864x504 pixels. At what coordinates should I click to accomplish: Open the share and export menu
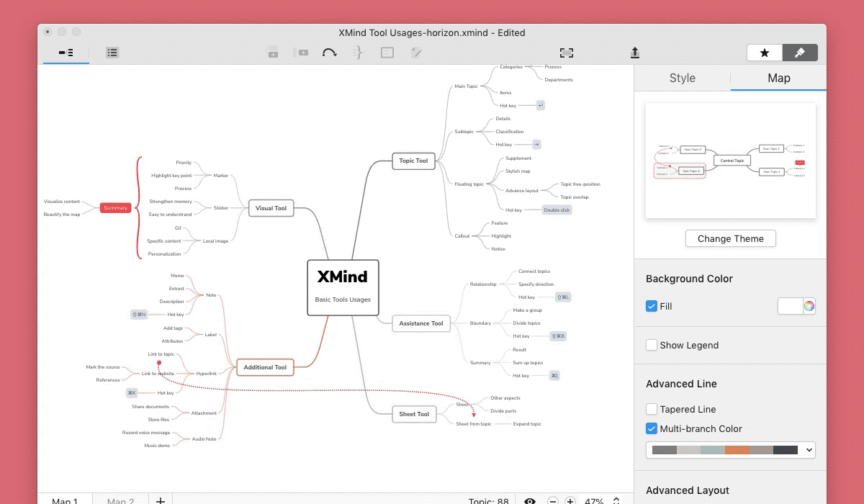click(x=635, y=53)
